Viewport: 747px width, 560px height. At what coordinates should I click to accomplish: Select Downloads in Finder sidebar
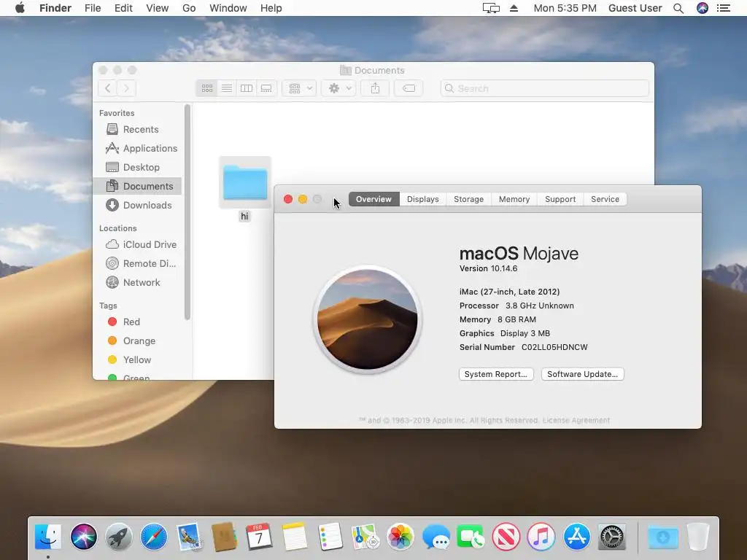(x=139, y=205)
